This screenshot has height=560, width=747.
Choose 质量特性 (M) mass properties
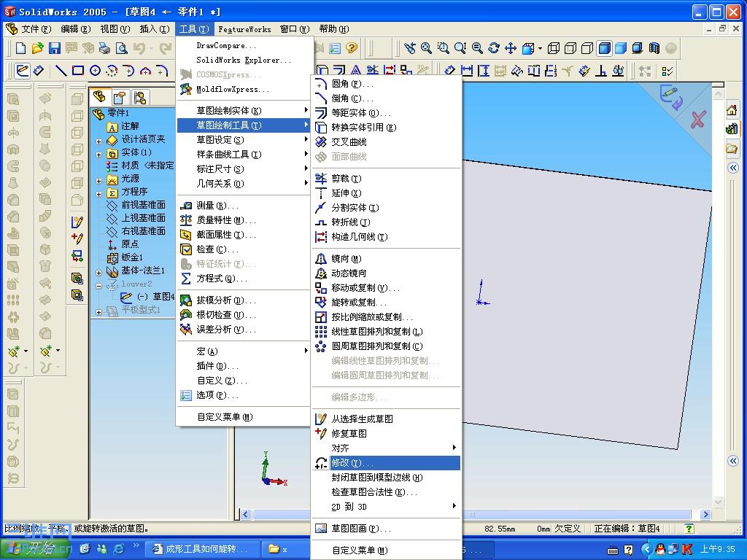(x=244, y=220)
